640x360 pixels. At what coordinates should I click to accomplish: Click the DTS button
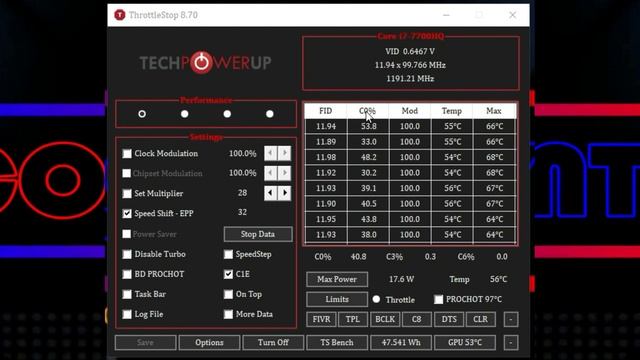click(x=449, y=319)
